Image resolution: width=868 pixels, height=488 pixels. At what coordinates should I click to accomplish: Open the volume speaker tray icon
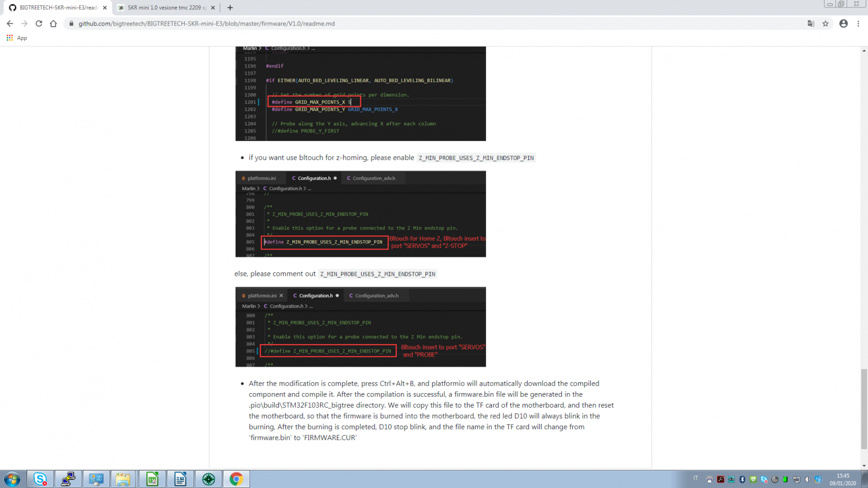pyautogui.click(x=808, y=479)
